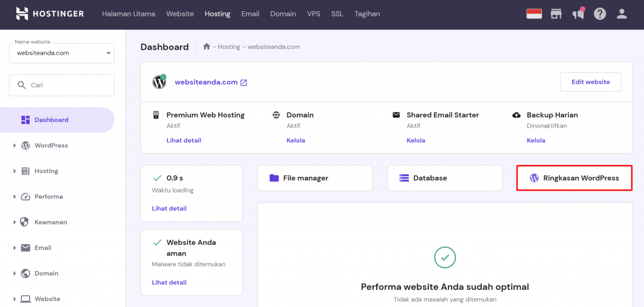Open the Nama website dropdown
644x307 pixels.
[x=62, y=53]
